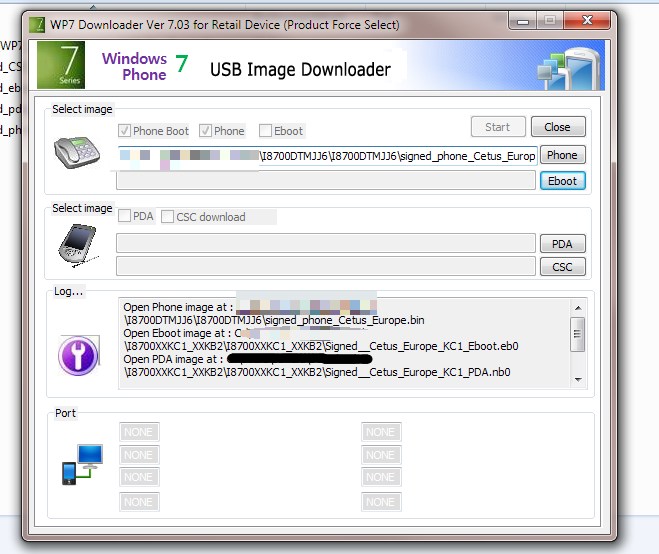659x554 pixels.
Task: Browse for Phone image file
Action: [x=563, y=155]
